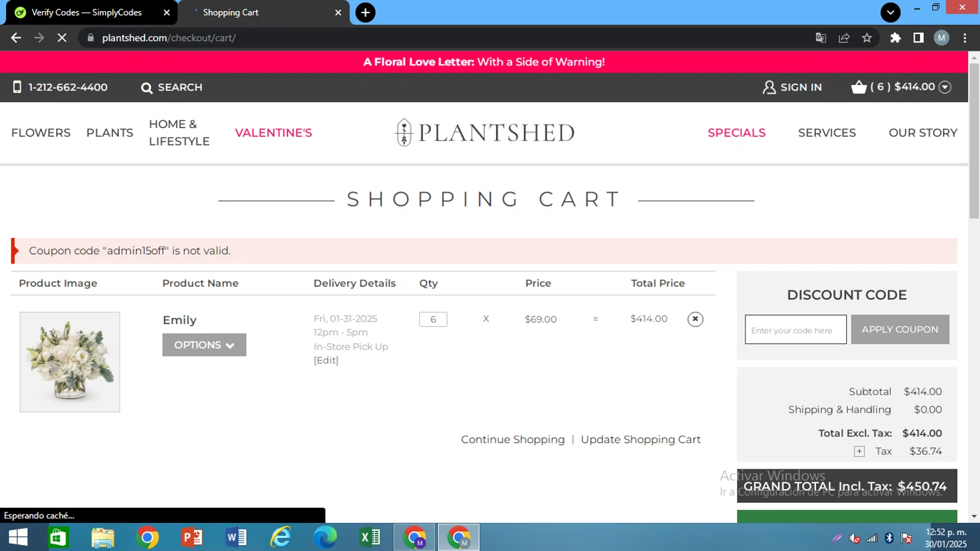Switch to the Verify Codes — SimplyCodes tab
Screen dimensions: 980x551
tap(88, 12)
